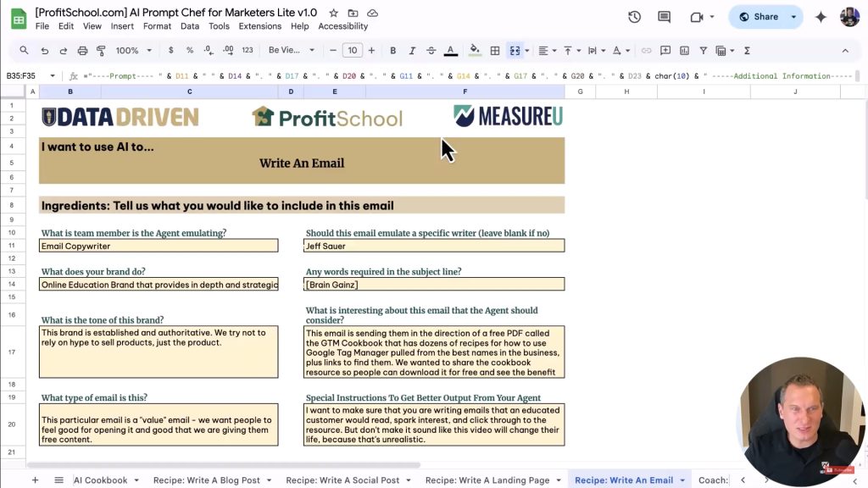Collapse the toolbar chevron
The height and width of the screenshot is (488, 868).
[845, 50]
